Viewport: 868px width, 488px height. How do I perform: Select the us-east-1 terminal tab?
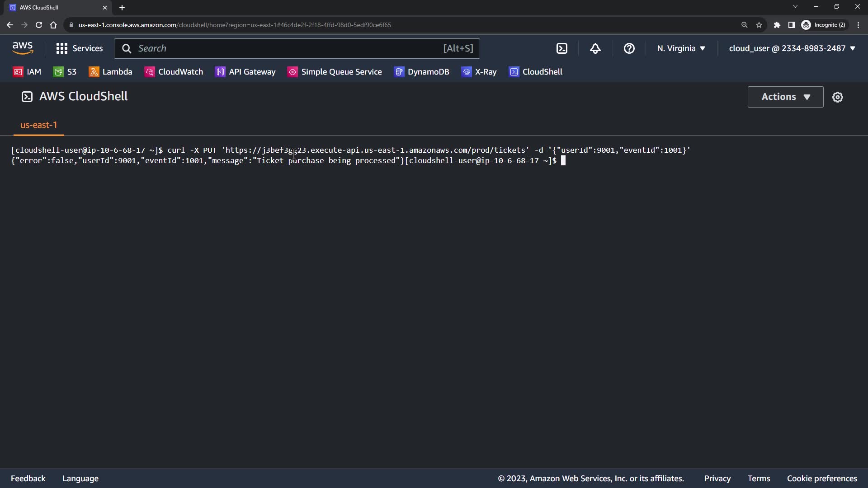click(39, 125)
